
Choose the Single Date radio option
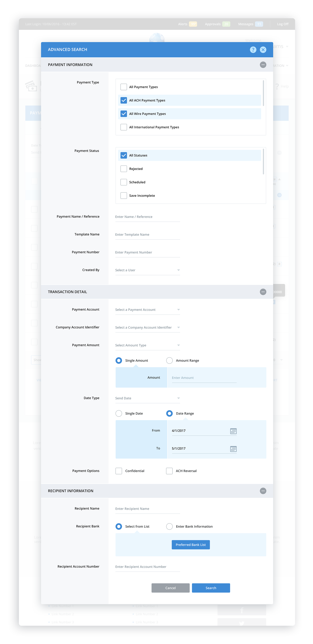click(119, 413)
